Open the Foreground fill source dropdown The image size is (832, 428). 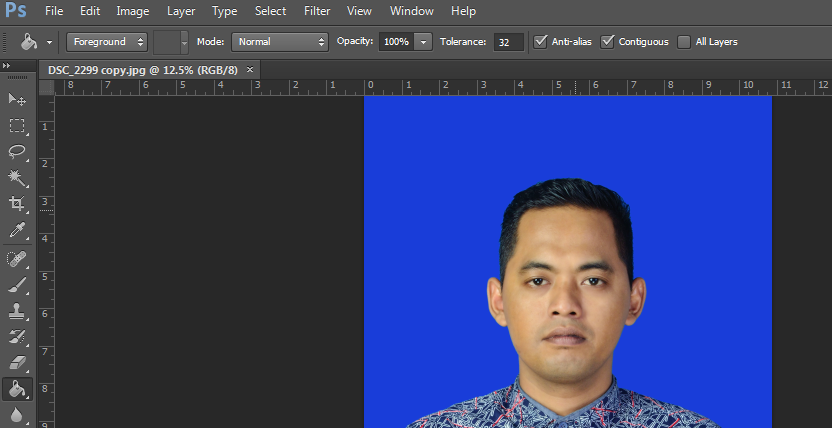(x=108, y=42)
